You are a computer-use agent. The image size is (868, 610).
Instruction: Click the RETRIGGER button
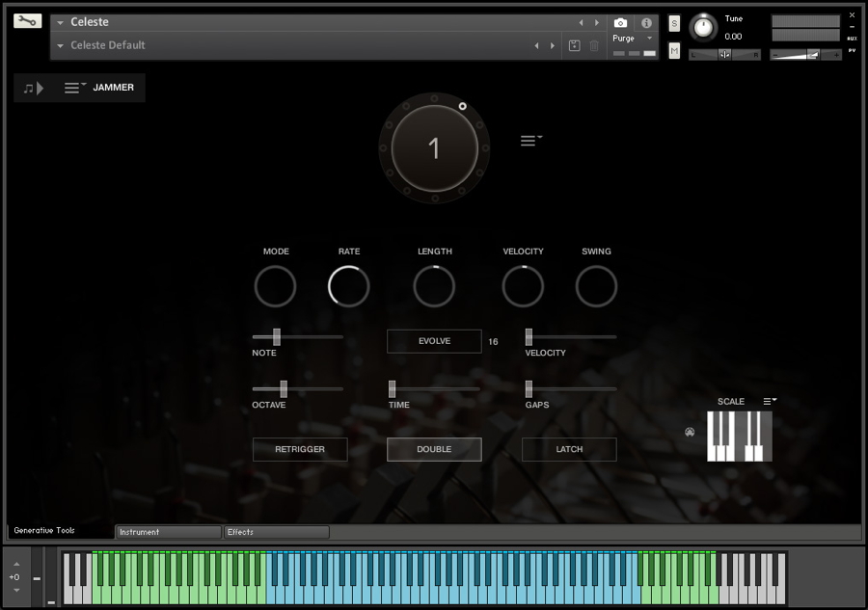300,449
